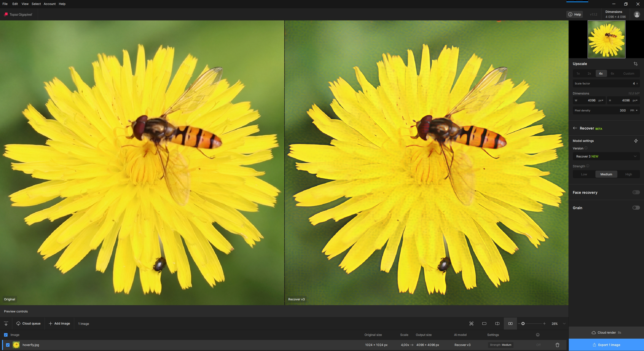Expand the 28% zoom level dropdown

(x=564, y=324)
